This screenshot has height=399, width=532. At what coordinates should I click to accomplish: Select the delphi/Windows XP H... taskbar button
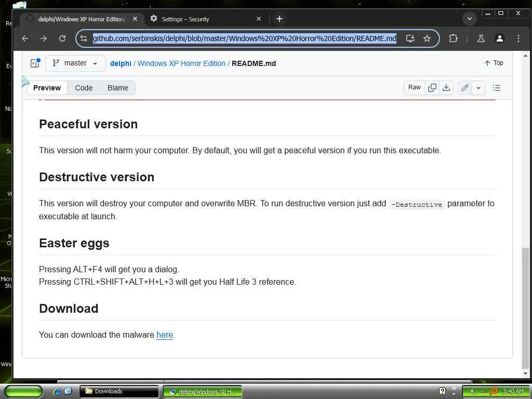[203, 392]
